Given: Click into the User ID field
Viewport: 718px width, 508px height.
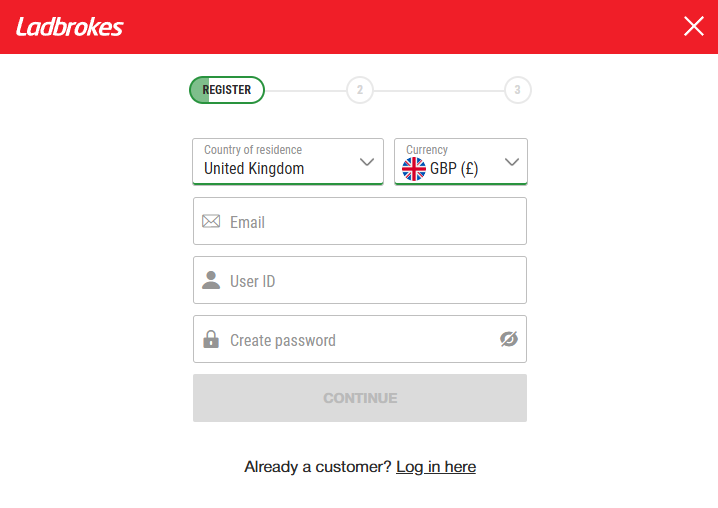Looking at the screenshot, I should pos(370,280).
